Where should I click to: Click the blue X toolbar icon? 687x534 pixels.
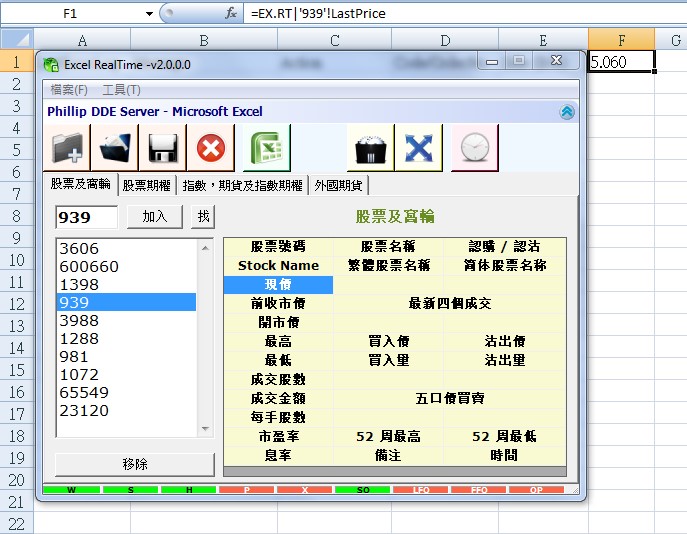418,148
